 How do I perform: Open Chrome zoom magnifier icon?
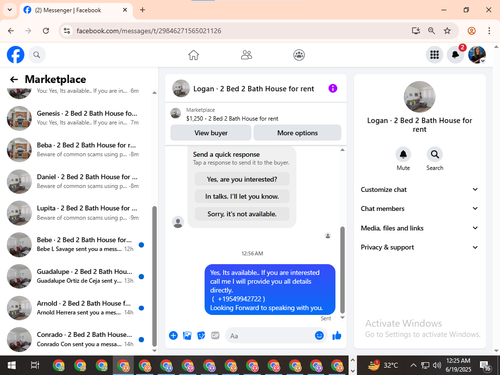(431, 31)
